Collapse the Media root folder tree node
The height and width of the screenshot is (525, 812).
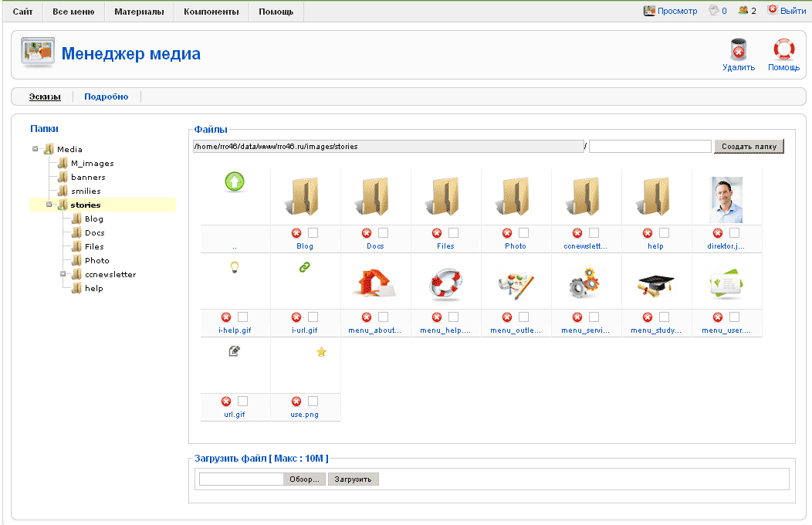(x=36, y=149)
